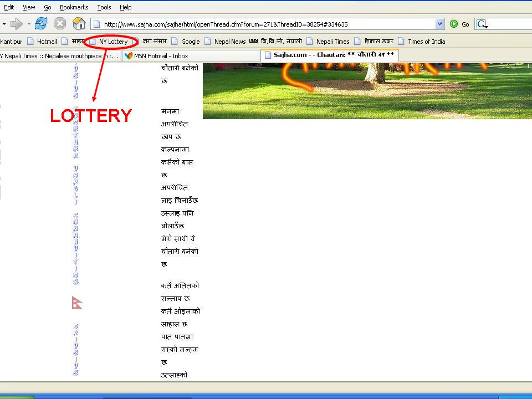532x399 pixels.
Task: Expand the address bar history dropdown
Action: coord(439,24)
